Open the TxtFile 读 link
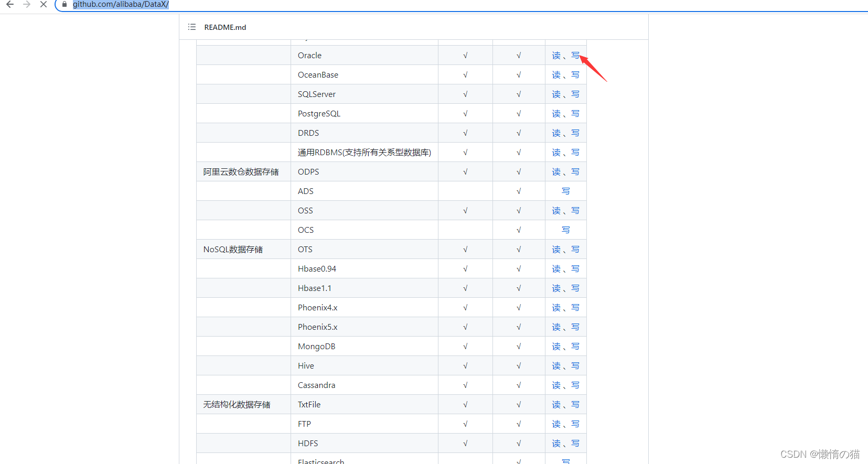868x464 pixels. (x=556, y=405)
